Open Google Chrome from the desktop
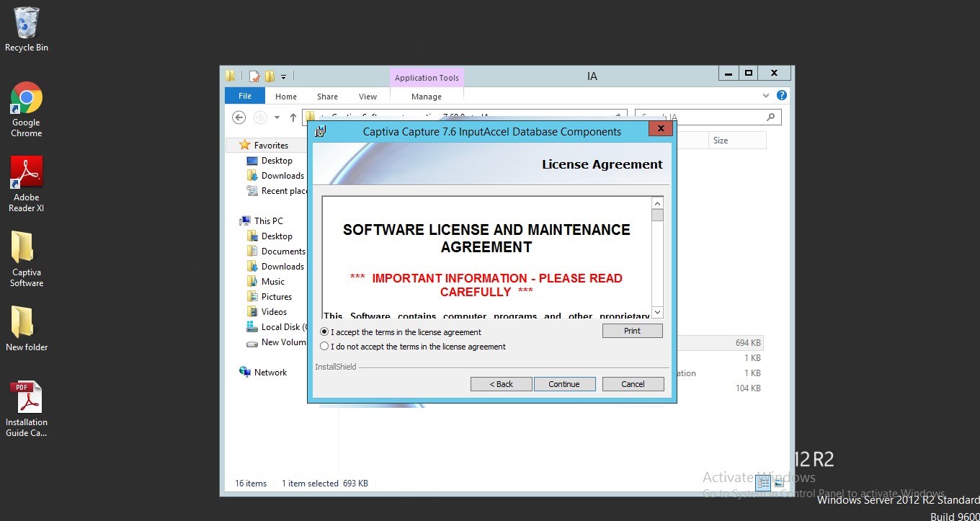The height and width of the screenshot is (521, 980). [26, 96]
